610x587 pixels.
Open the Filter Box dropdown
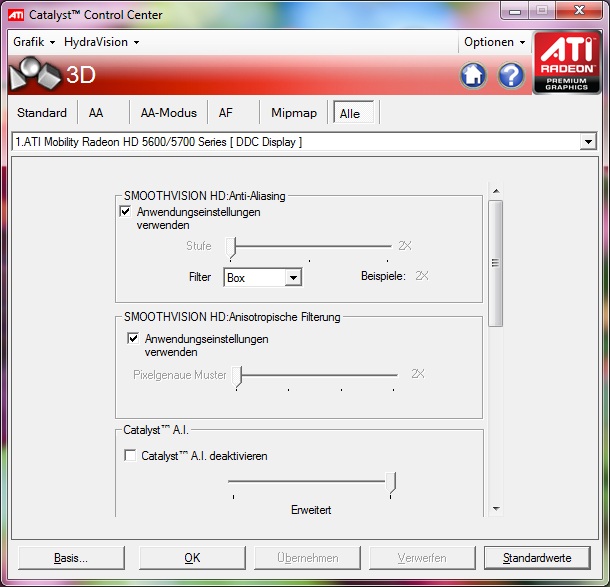coord(293,278)
